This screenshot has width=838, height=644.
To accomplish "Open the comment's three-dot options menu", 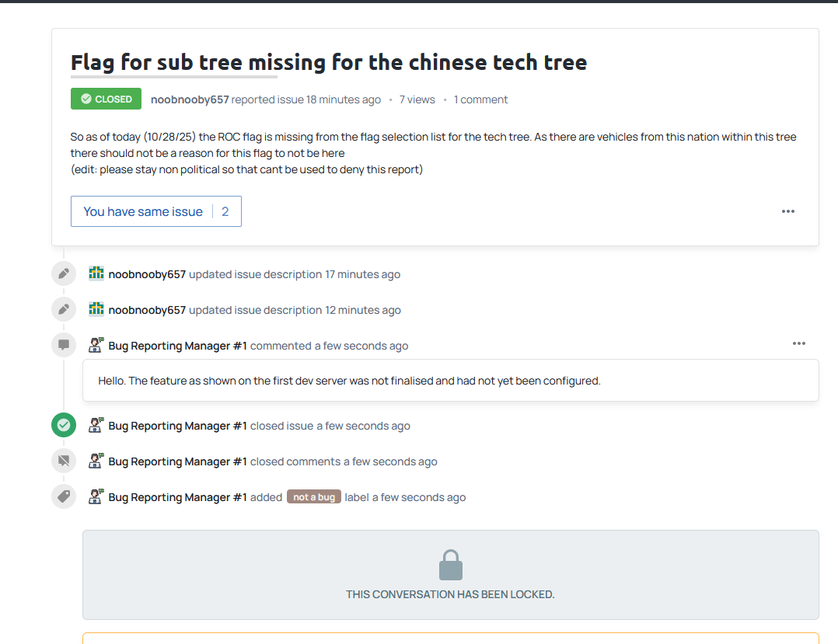I will tap(798, 343).
